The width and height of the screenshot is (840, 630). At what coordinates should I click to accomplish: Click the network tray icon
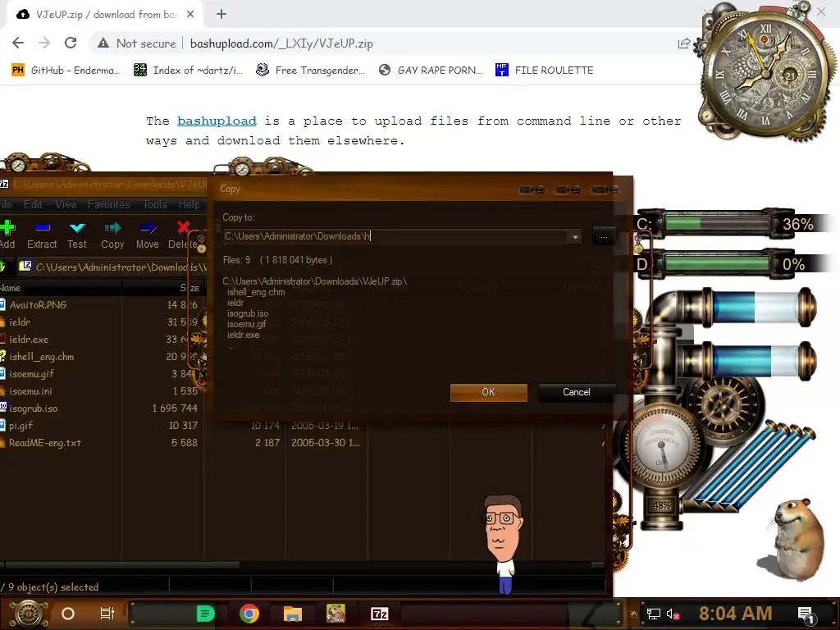[x=653, y=614]
